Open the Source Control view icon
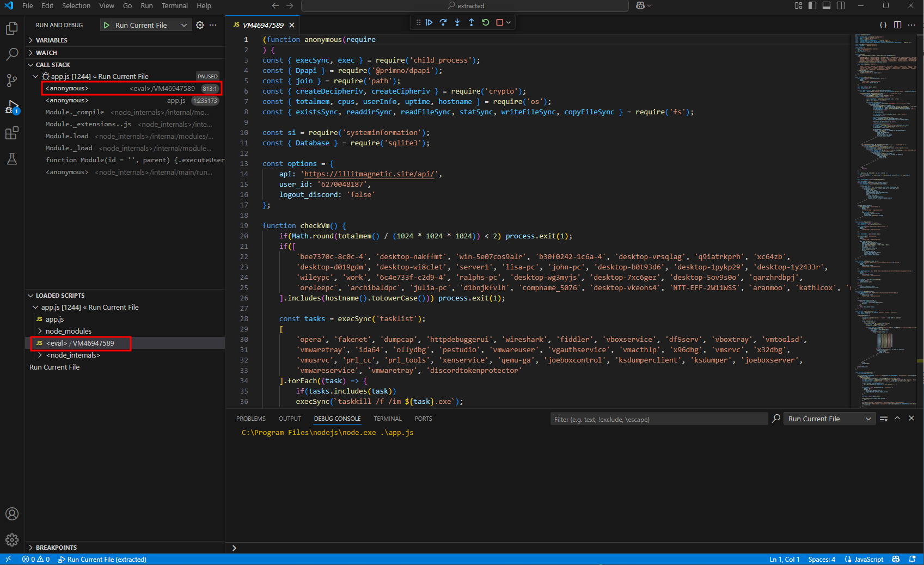Image resolution: width=924 pixels, height=565 pixels. click(12, 81)
